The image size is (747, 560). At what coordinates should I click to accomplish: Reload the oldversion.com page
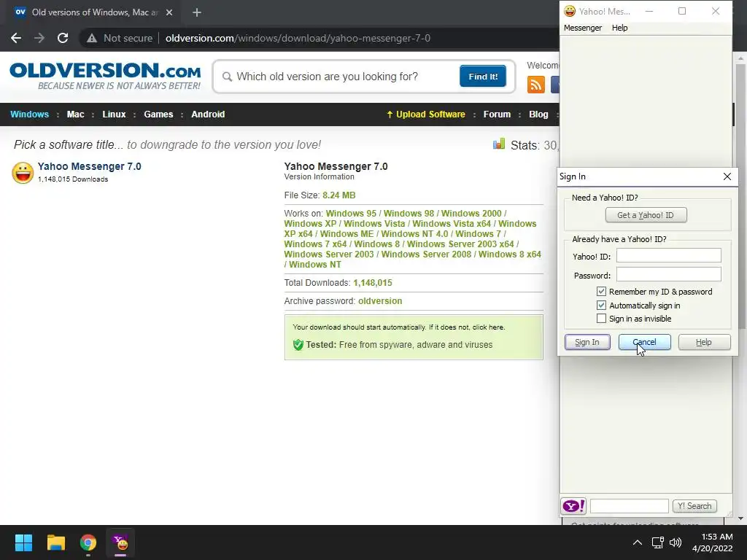[x=63, y=38]
